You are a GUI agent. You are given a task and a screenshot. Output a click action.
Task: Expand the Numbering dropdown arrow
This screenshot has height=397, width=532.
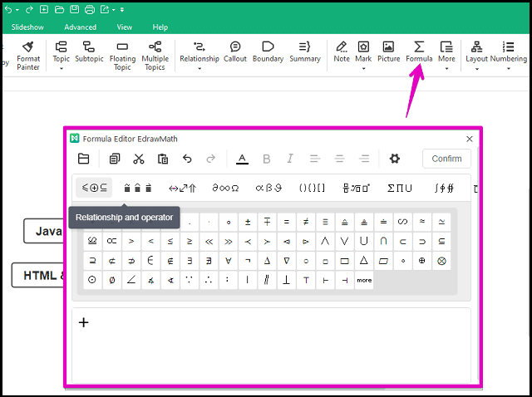509,69
